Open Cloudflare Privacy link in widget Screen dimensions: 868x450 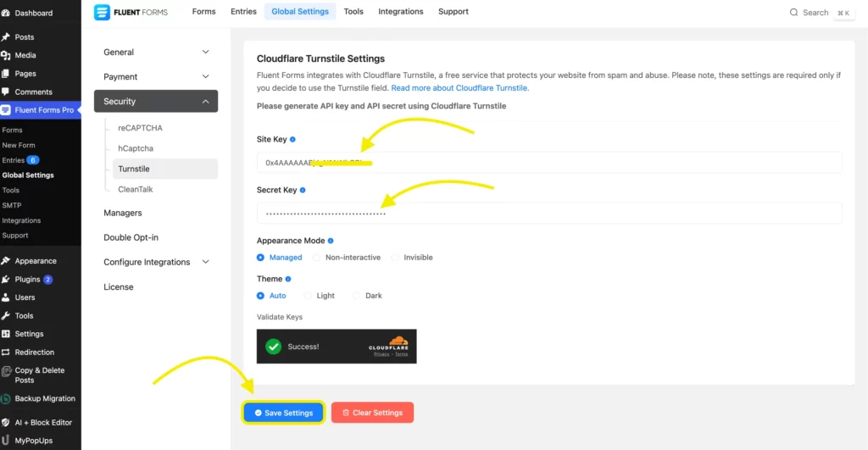[x=381, y=354]
